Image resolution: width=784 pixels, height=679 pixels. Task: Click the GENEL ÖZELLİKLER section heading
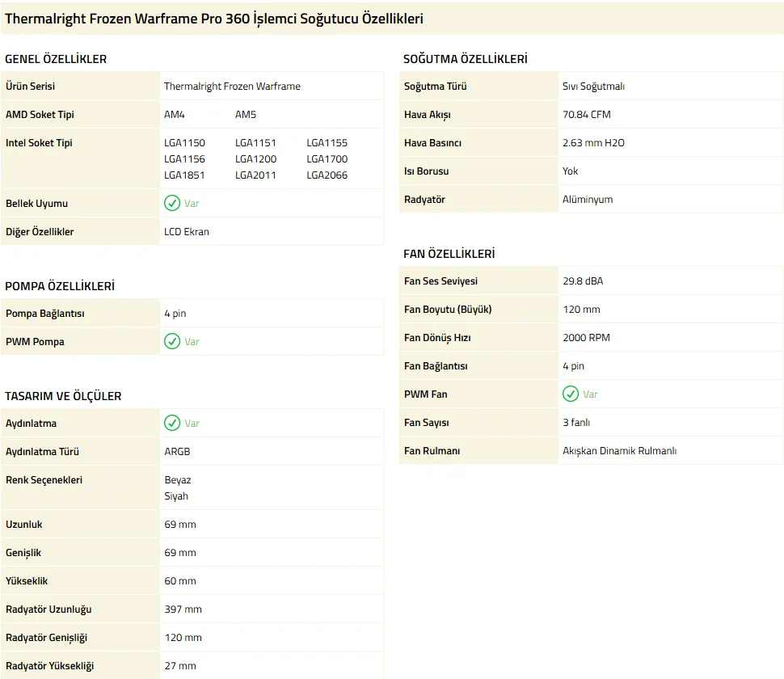pyautogui.click(x=56, y=59)
